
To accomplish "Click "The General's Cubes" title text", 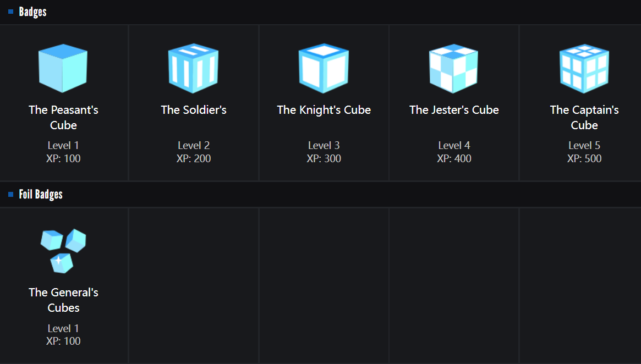I will (63, 300).
